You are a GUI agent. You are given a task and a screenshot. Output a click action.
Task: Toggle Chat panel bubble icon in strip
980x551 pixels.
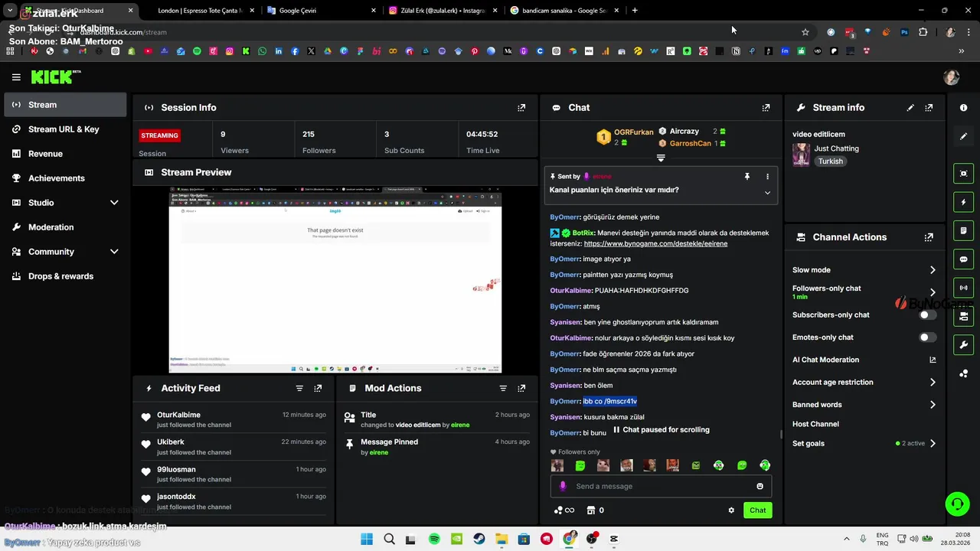coord(963,259)
